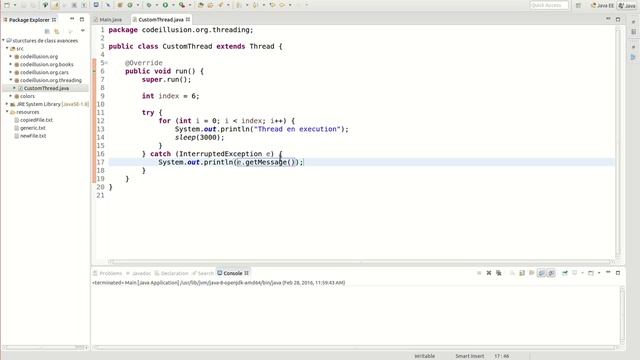Select the resources folder
The height and width of the screenshot is (360, 640).
tap(27, 112)
